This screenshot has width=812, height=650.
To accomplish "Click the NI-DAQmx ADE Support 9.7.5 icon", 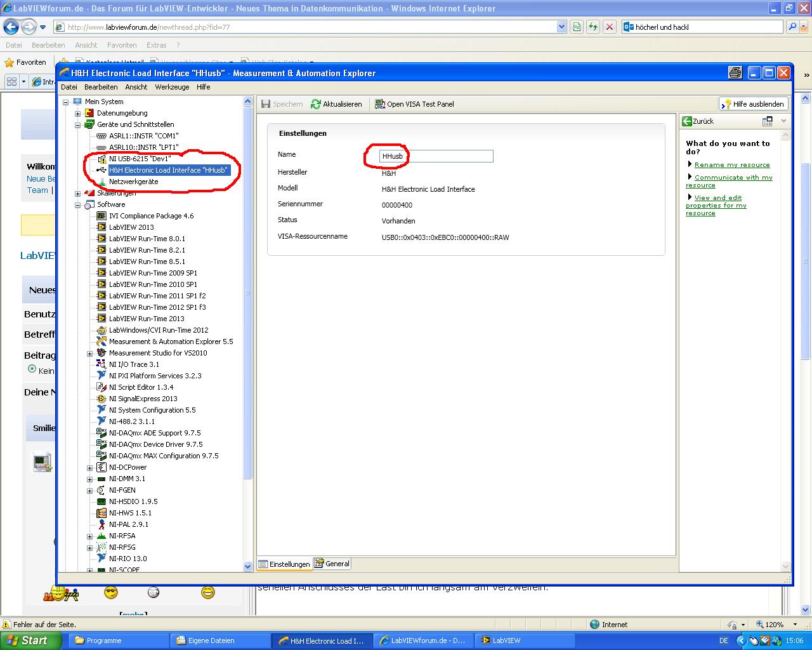I will tap(101, 433).
